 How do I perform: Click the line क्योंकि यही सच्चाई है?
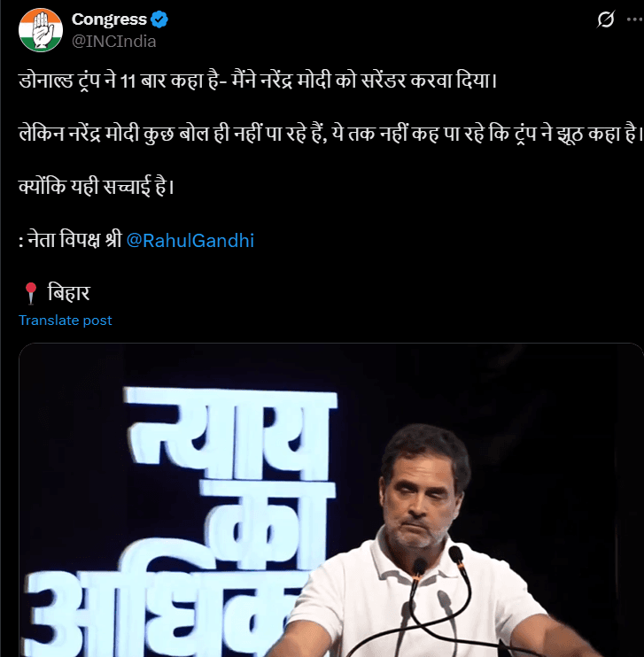coord(97,187)
